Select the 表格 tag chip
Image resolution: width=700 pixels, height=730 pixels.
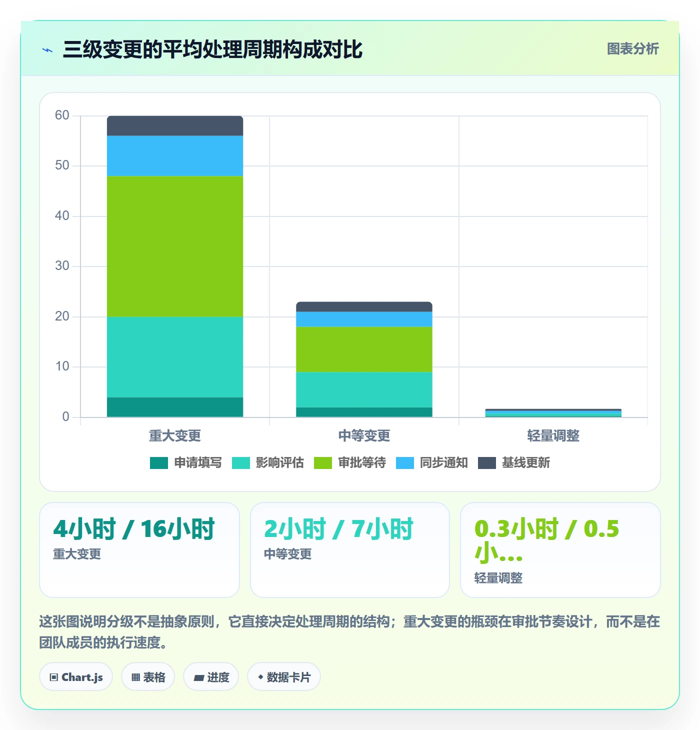tap(148, 677)
